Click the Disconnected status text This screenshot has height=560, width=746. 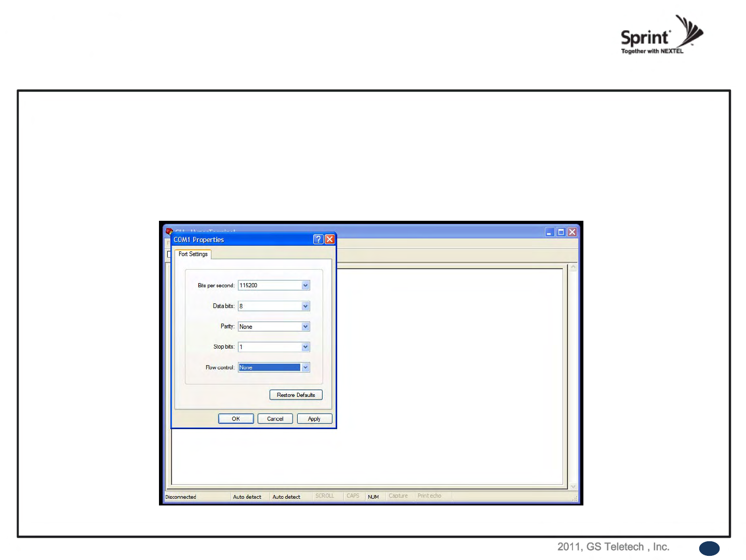point(181,497)
